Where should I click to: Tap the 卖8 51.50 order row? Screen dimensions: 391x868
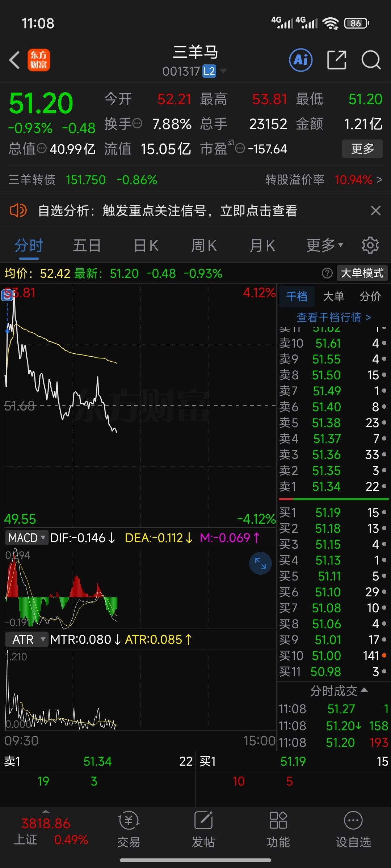[333, 375]
